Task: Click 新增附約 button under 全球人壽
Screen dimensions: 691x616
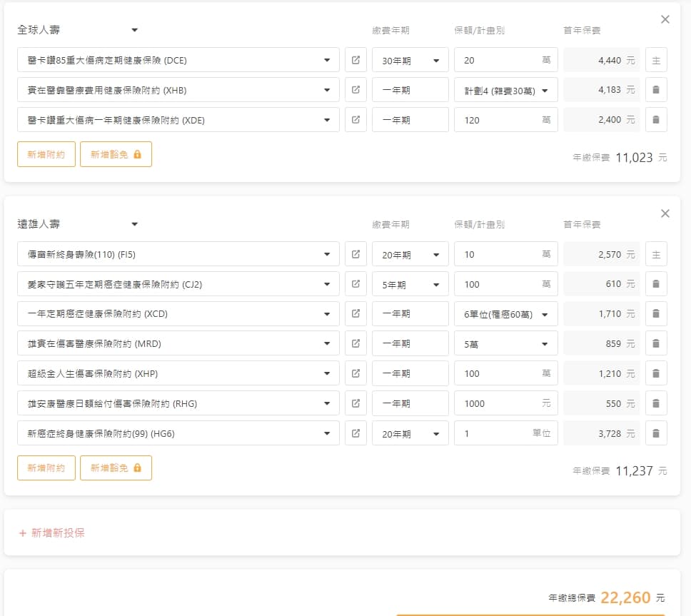Action: pyautogui.click(x=46, y=153)
